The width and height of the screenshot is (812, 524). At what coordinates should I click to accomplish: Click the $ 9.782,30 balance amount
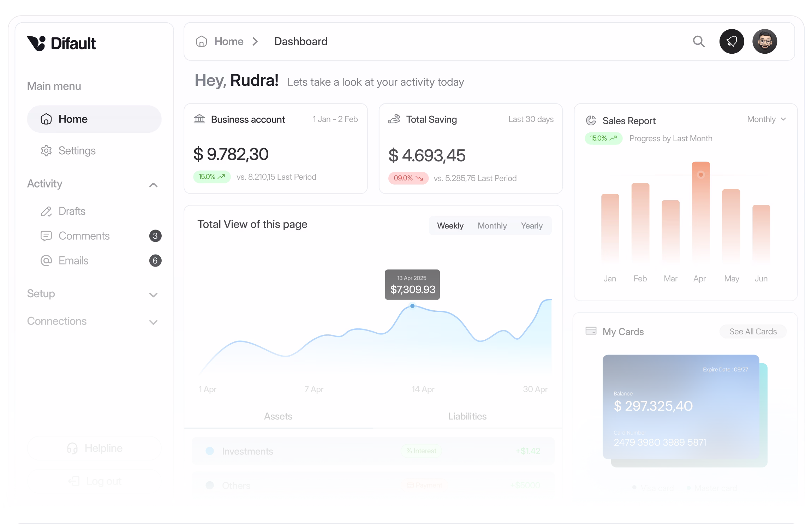click(231, 154)
